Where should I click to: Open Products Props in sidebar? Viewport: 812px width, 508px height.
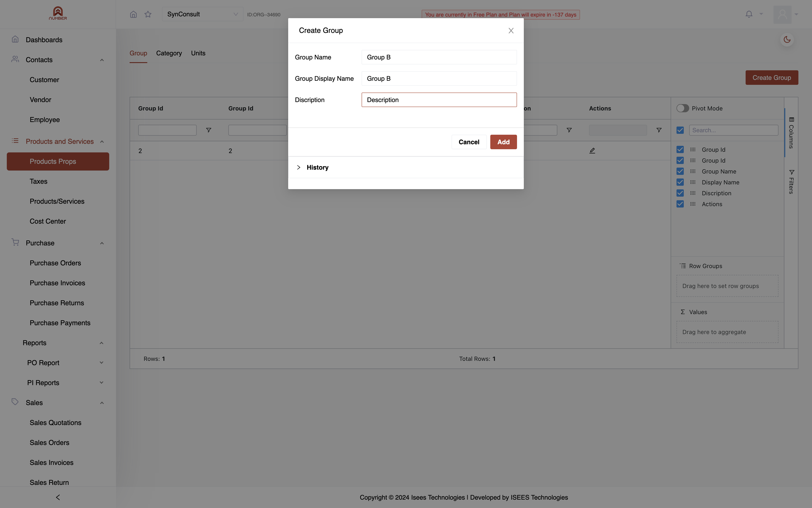[58, 161]
